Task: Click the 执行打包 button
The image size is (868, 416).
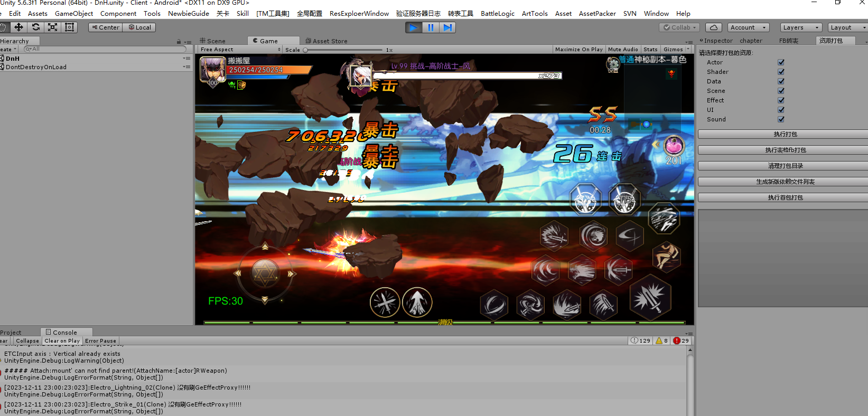Action: coord(785,134)
